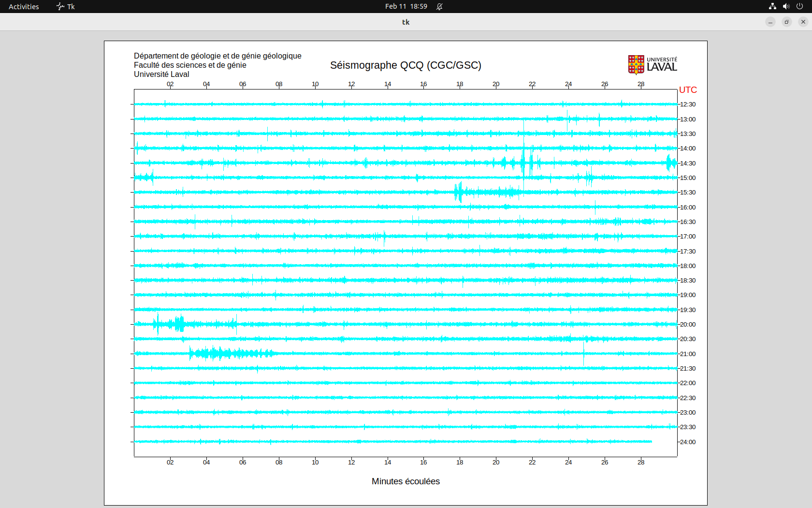Viewport: 812px width, 508px height.
Task: Open the network status icon
Action: tap(772, 6)
